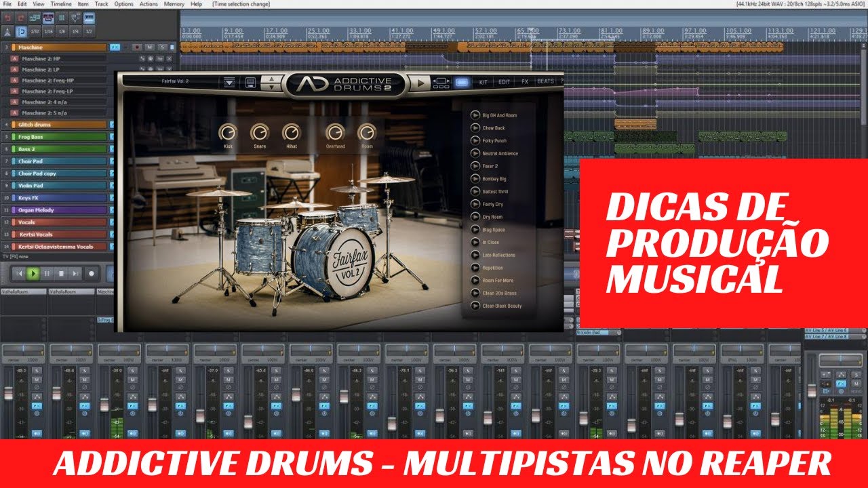Click timeline ruler at 41.1.00
868x488 pixels.
click(x=401, y=31)
